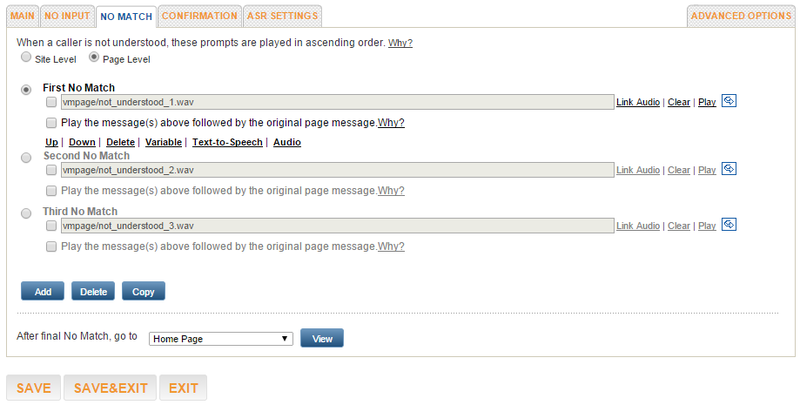Screen dimensions: 800x405
Task: Open the After final No Match dropdown
Action: point(220,339)
